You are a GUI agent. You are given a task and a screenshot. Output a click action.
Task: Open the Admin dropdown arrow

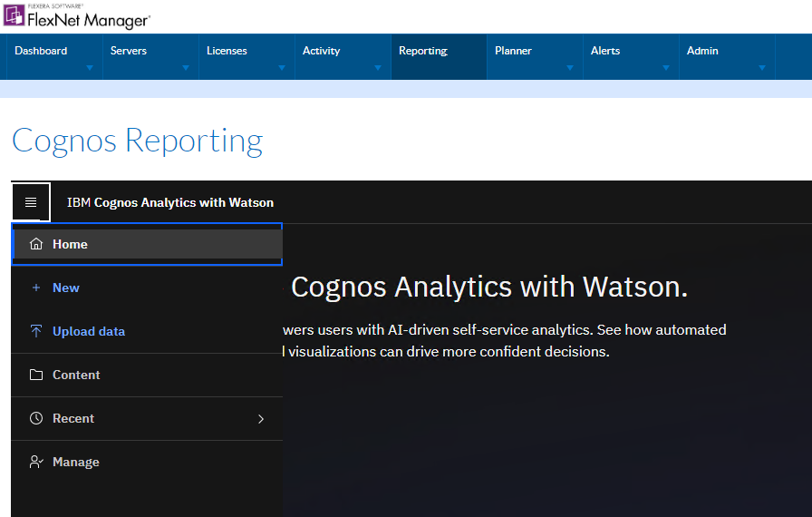point(762,68)
